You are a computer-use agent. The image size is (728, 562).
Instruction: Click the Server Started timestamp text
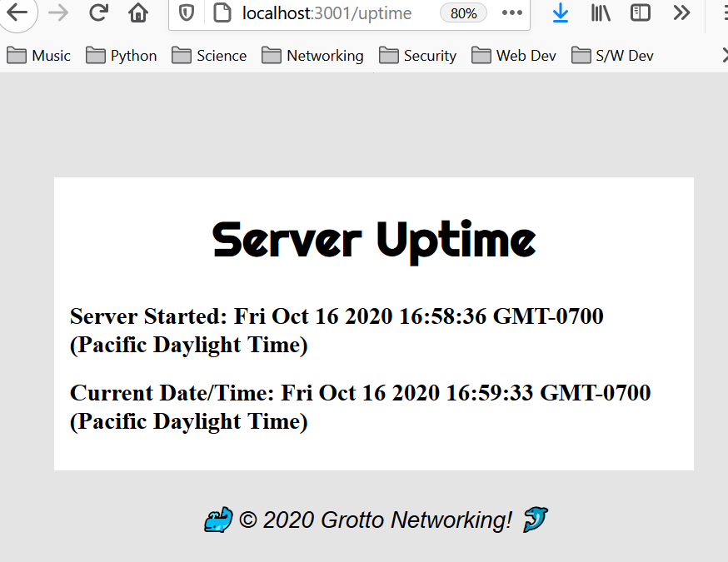(x=337, y=331)
